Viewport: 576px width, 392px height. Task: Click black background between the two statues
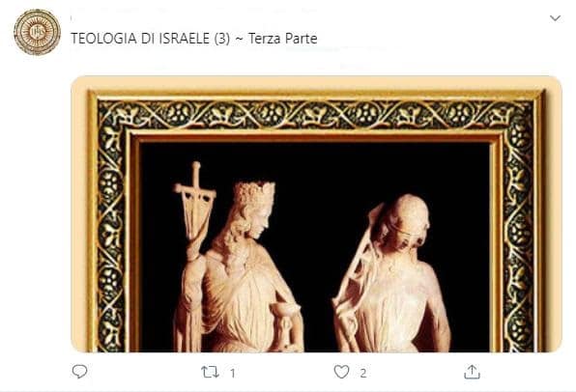point(316,235)
